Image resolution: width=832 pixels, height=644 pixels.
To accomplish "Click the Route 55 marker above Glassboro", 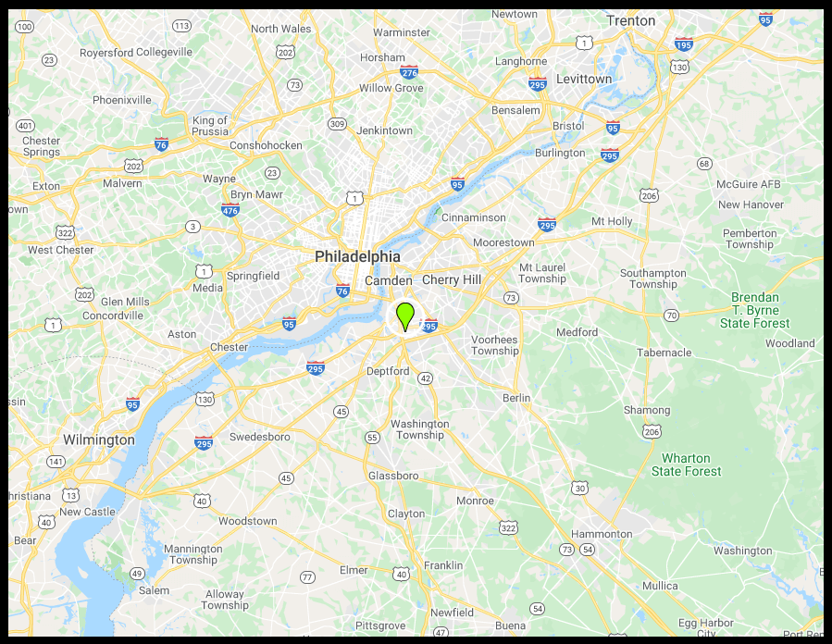I will [x=372, y=438].
